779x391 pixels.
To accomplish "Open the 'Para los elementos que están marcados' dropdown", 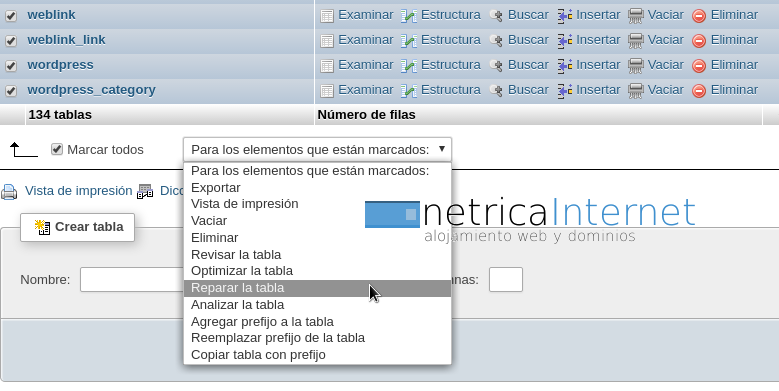I will (317, 150).
